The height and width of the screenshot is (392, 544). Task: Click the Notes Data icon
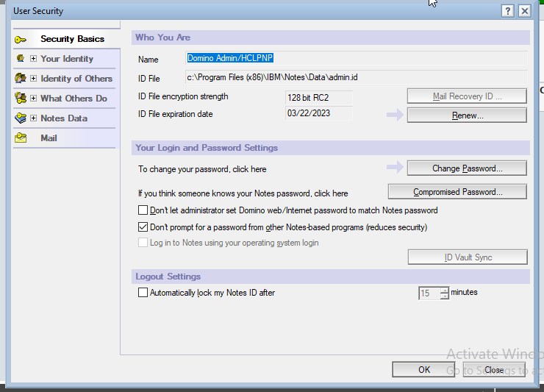21,118
